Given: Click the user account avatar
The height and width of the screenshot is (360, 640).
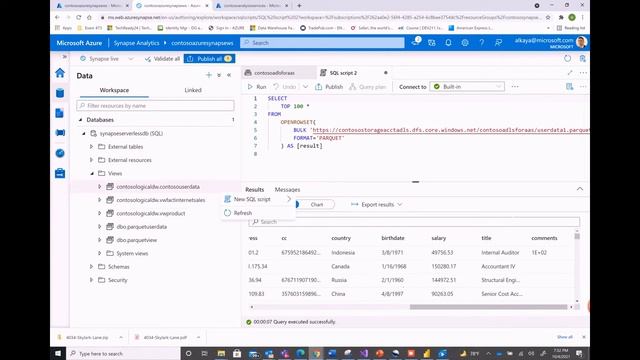Looking at the screenshot, I should pos(582,42).
